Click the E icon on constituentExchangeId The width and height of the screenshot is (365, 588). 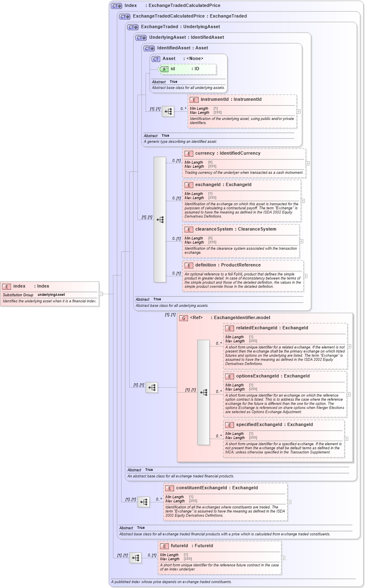pos(169,488)
